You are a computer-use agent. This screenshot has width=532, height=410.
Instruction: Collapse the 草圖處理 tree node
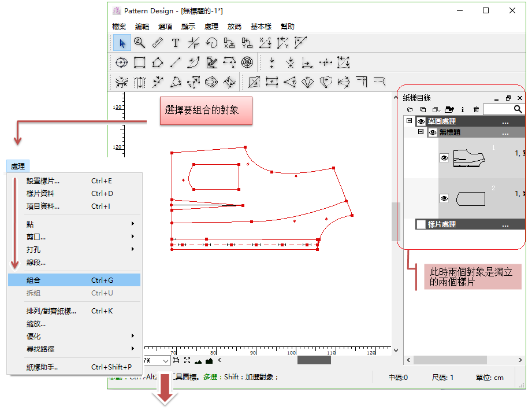409,121
